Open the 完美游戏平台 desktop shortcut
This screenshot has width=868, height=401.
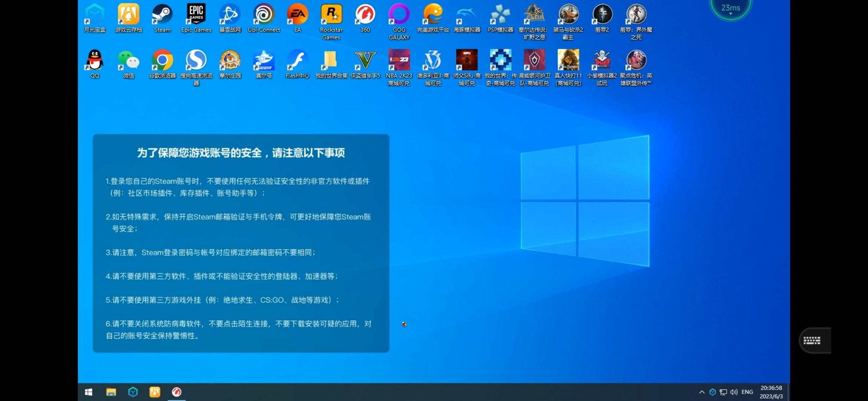pos(433,18)
